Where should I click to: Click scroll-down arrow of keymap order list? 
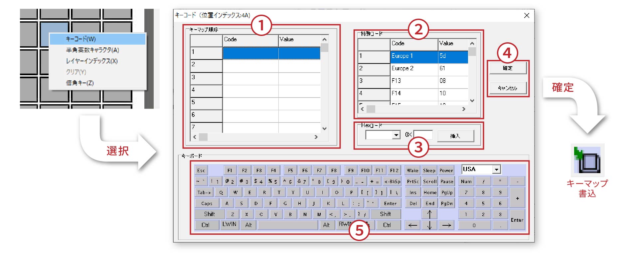pyautogui.click(x=324, y=128)
